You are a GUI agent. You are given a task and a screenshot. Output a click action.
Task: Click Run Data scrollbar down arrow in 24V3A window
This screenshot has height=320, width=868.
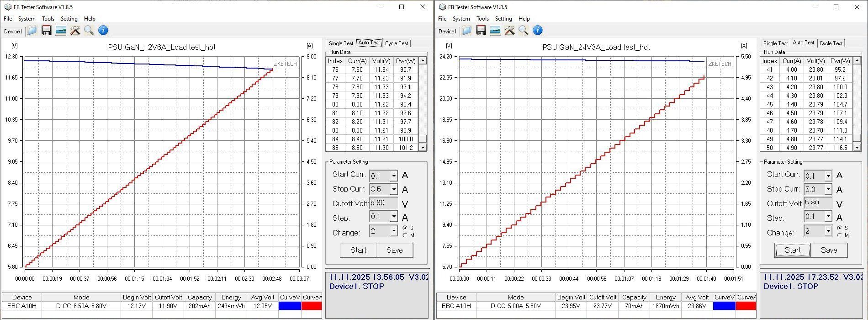click(857, 147)
